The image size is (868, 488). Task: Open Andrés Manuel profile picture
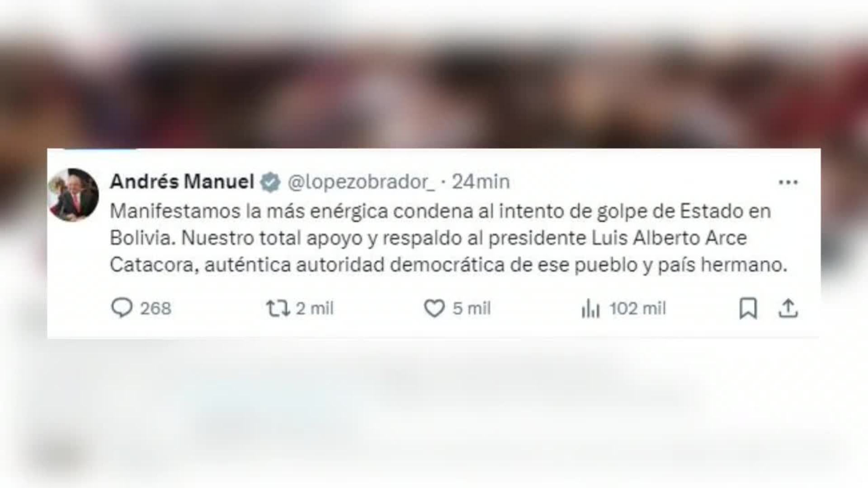(73, 195)
